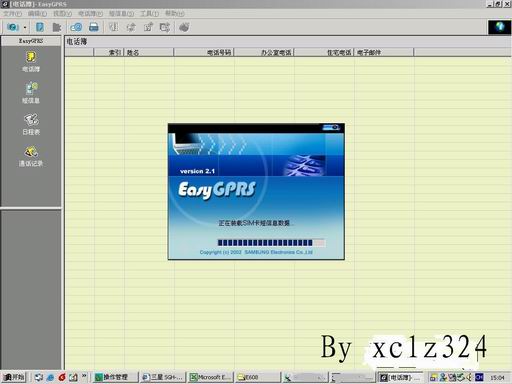Sort by the 索引 column header
The height and width of the screenshot is (384, 512).
[109, 52]
